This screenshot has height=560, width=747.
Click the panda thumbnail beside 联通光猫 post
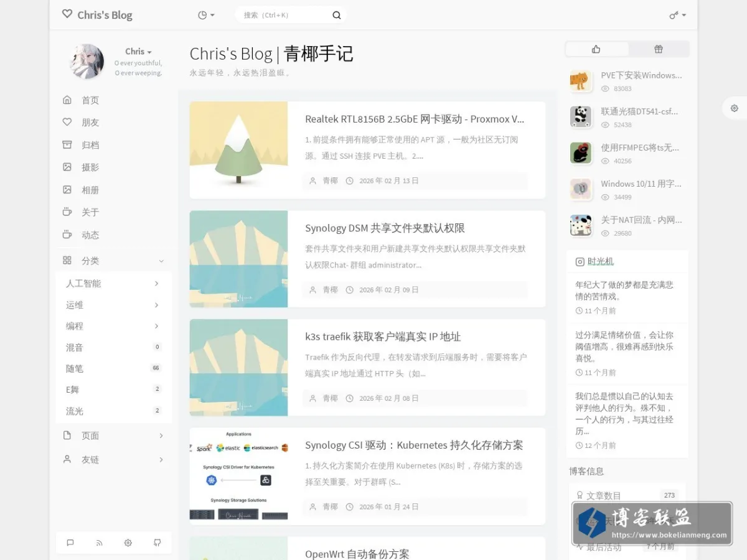click(x=581, y=117)
